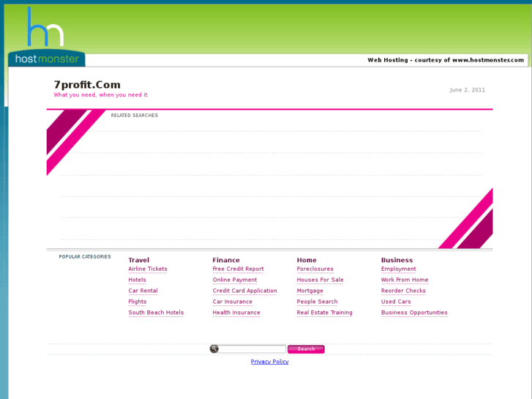Image resolution: width=532 pixels, height=399 pixels.
Task: Click the Home category heading
Action: (307, 260)
